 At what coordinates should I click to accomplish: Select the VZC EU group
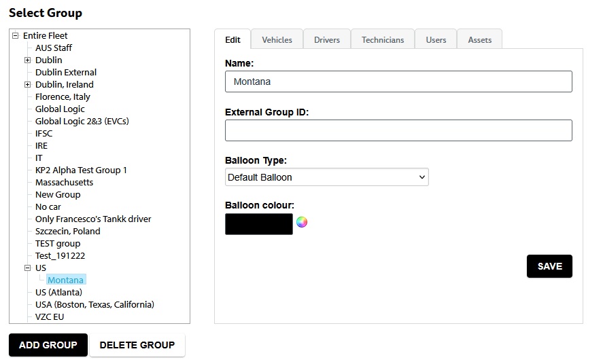pos(50,317)
